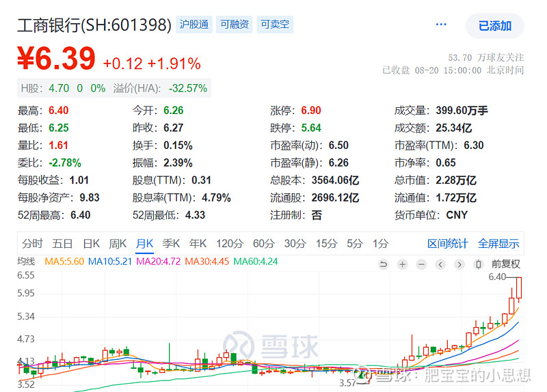Switch to the 60分 chart tab
This screenshot has height=392, width=547.
pyautogui.click(x=264, y=244)
